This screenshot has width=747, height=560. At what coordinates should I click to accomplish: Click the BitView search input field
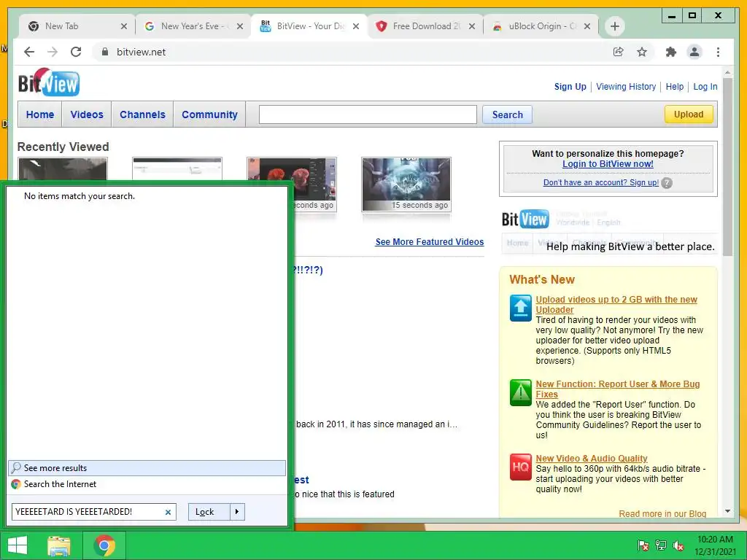click(368, 114)
